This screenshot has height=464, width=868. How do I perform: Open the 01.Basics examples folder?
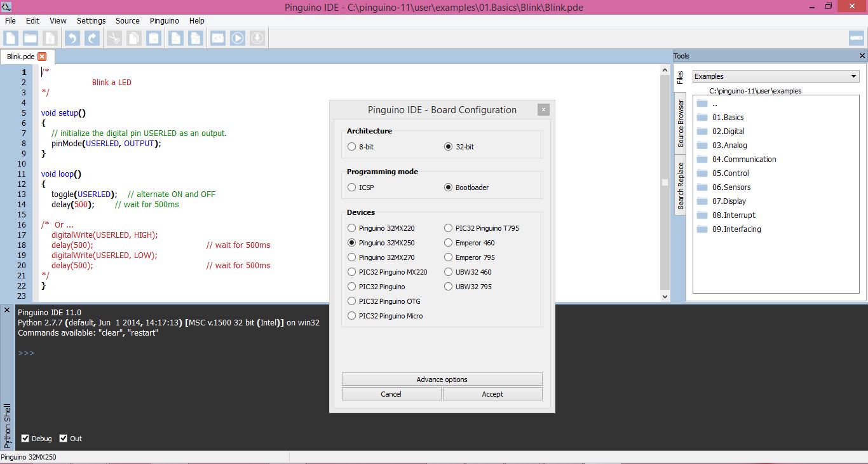click(x=720, y=118)
